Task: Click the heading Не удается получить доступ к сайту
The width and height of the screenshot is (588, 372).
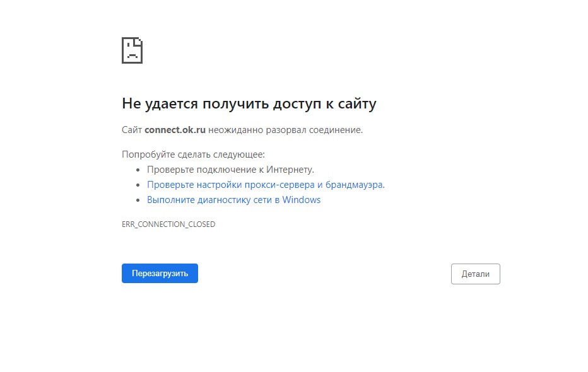Action: [249, 104]
